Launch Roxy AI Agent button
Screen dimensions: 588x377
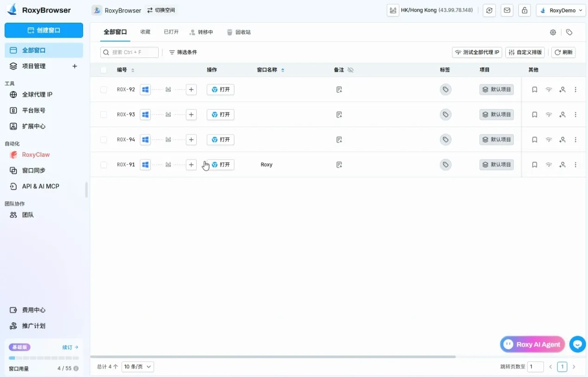pyautogui.click(x=532, y=344)
